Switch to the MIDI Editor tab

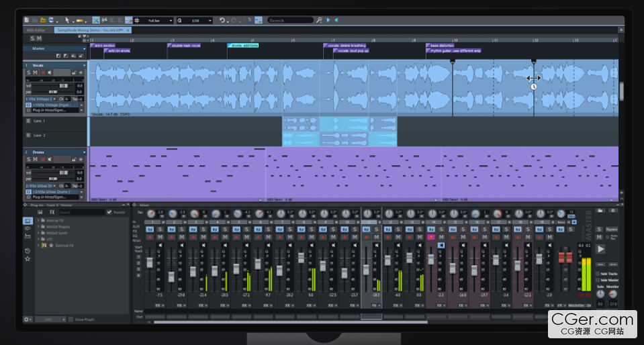[35, 30]
